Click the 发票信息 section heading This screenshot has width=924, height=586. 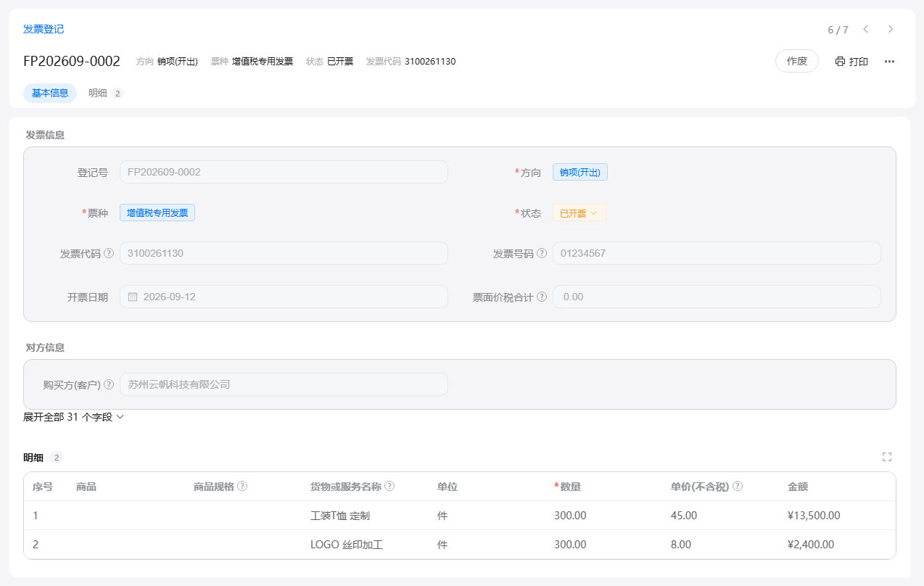pos(45,135)
